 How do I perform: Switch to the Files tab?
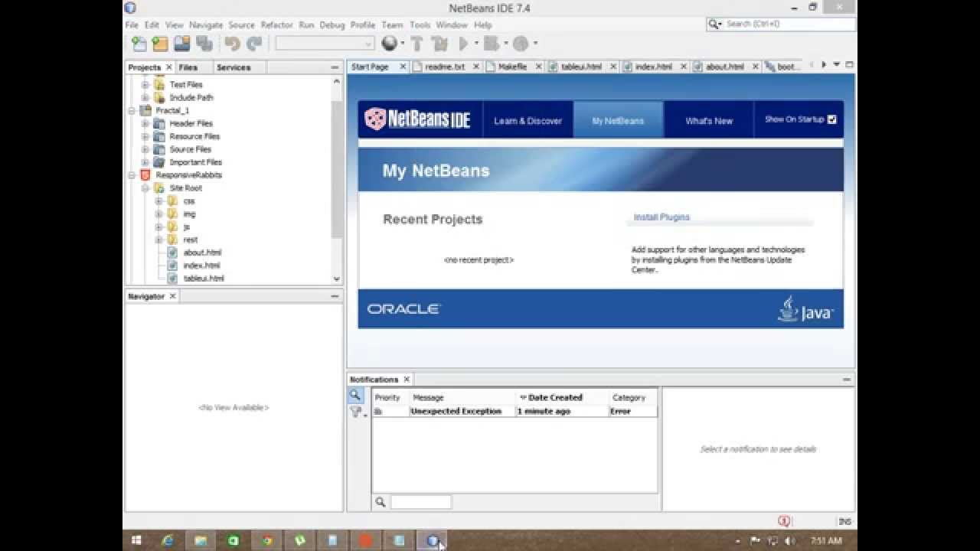[188, 67]
